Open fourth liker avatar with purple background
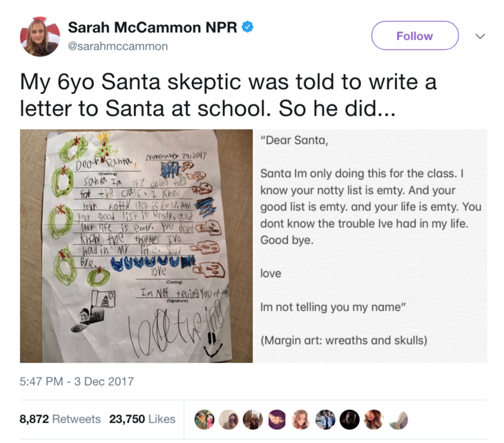This screenshot has height=443, width=504. tap(277, 420)
